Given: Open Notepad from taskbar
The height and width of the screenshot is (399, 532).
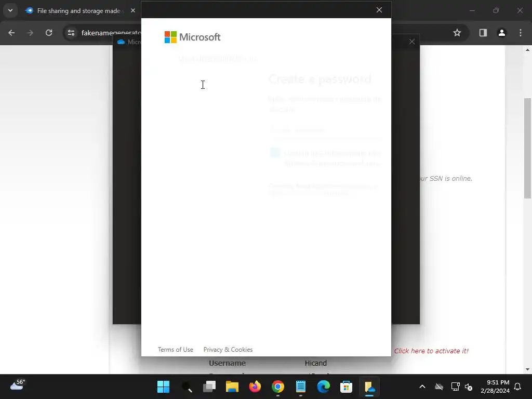Looking at the screenshot, I should coord(301,387).
